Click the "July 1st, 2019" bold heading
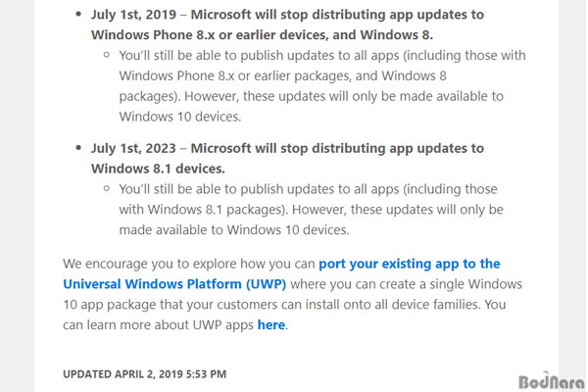The image size is (588, 392). pyautogui.click(x=133, y=15)
